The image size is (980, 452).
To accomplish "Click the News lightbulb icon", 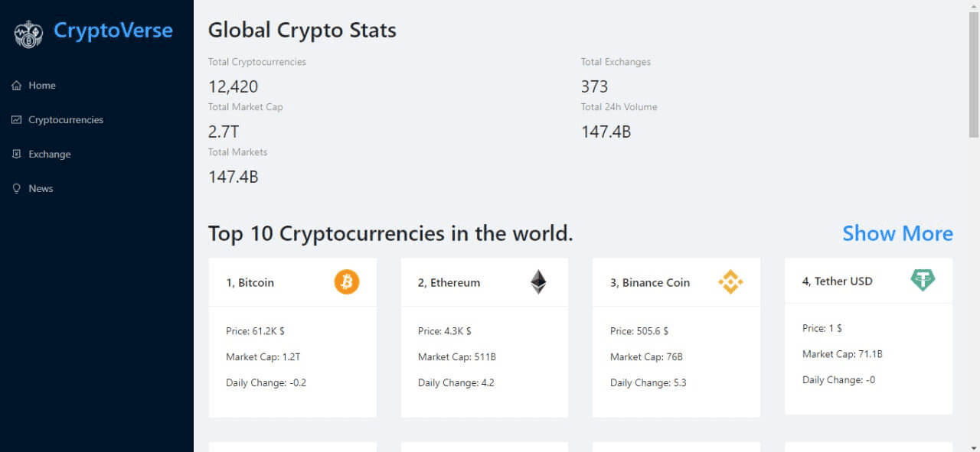I will tap(15, 188).
